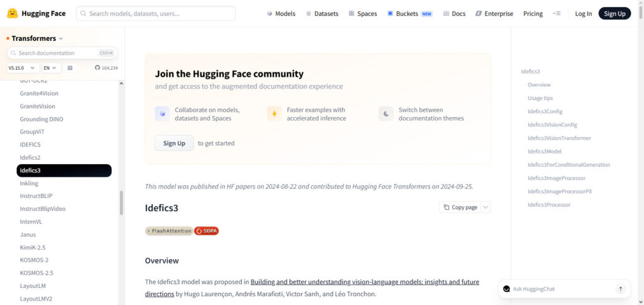Viewport: 644px width, 305px height.
Task: Click the Spaces grid icon
Action: point(352,14)
